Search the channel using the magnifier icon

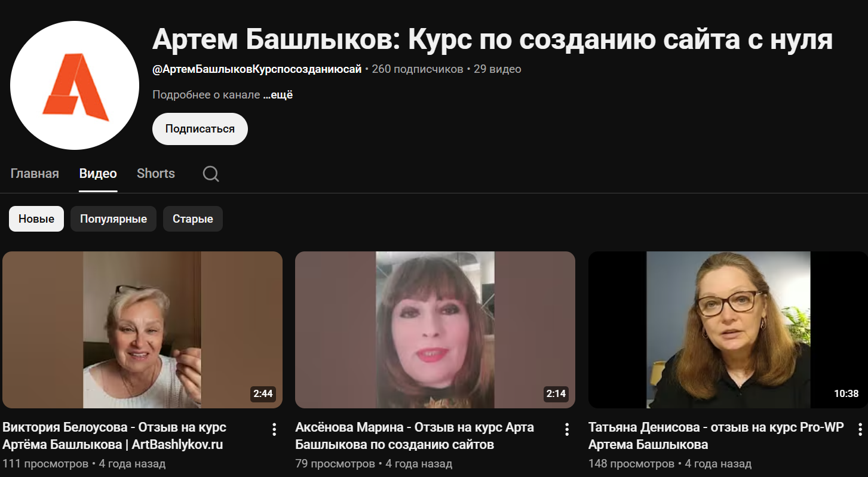[211, 174]
